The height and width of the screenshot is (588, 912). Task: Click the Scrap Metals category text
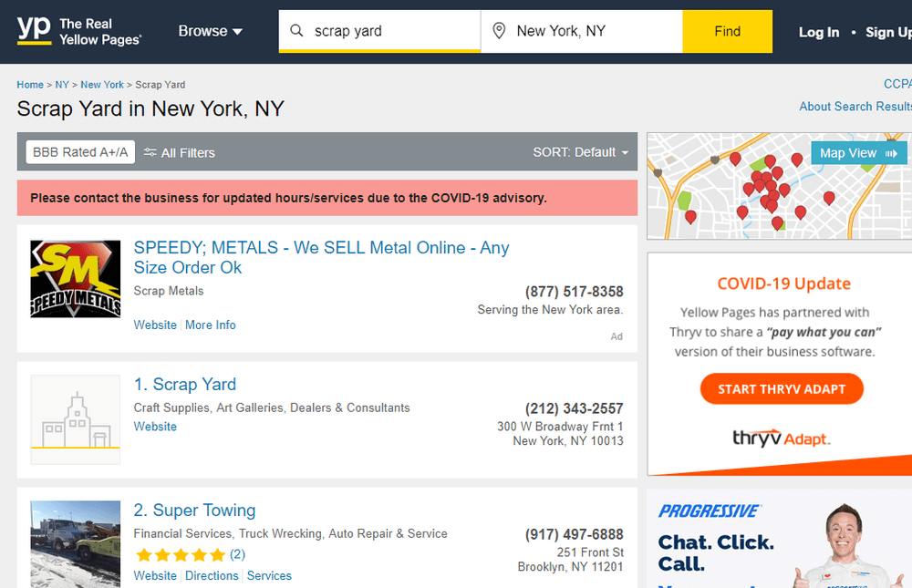click(169, 291)
